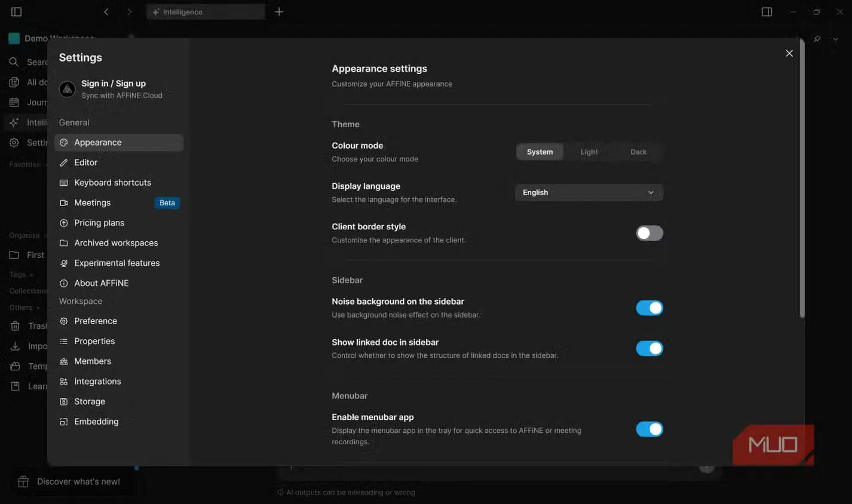Click Sign in / Sign up
This screenshot has width=852, height=504.
tap(114, 84)
